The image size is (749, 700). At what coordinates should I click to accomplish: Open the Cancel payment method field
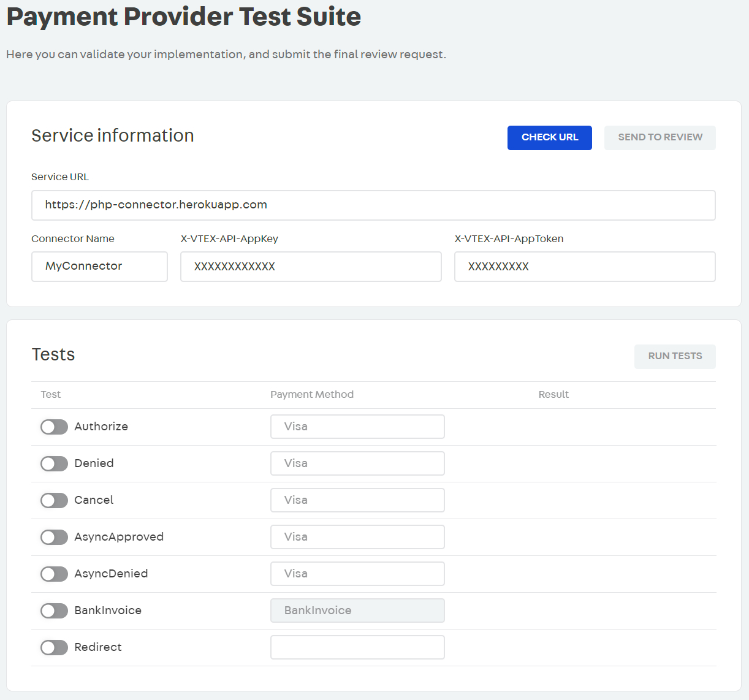(357, 500)
